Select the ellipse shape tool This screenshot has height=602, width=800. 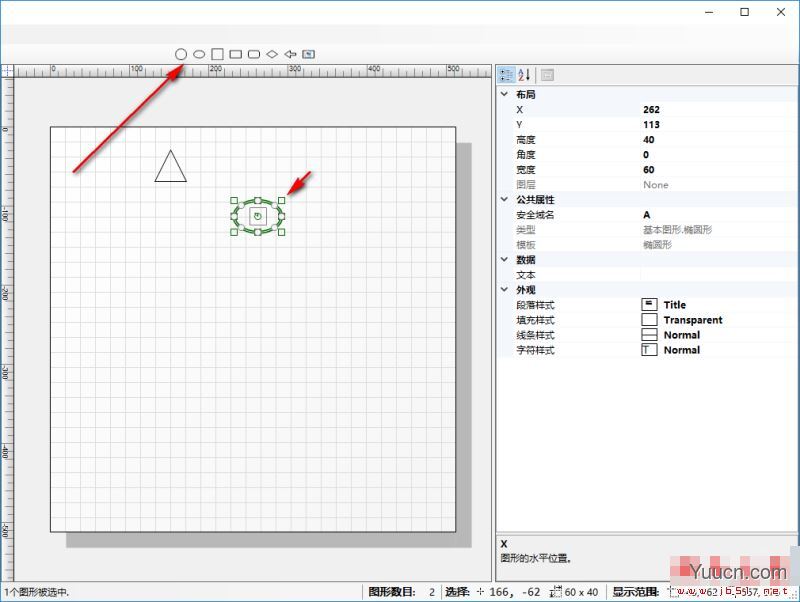click(199, 54)
